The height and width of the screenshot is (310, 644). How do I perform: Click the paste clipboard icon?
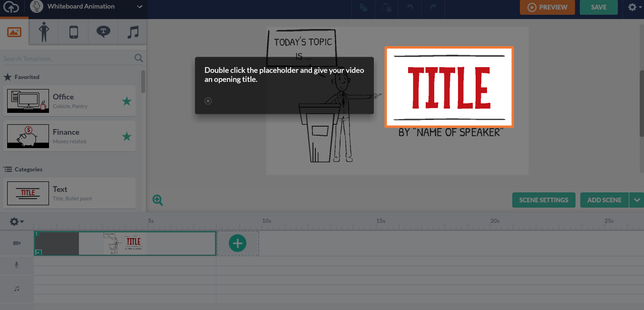click(x=386, y=7)
